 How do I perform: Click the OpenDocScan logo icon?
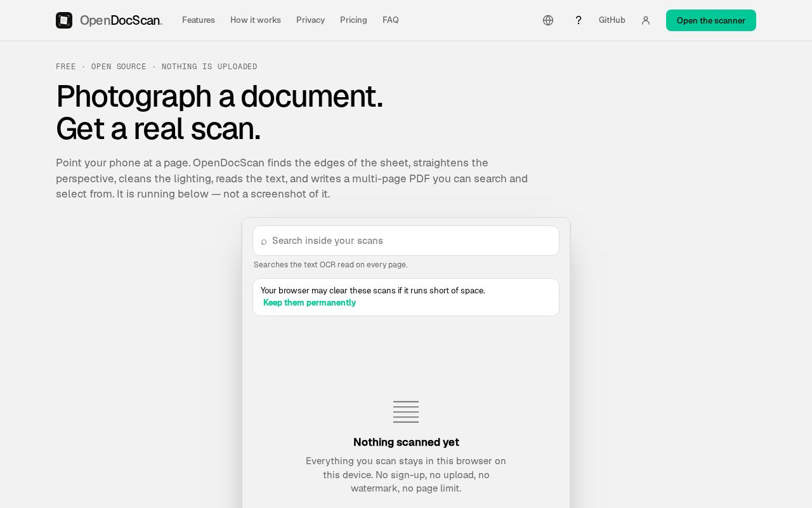[x=64, y=20]
